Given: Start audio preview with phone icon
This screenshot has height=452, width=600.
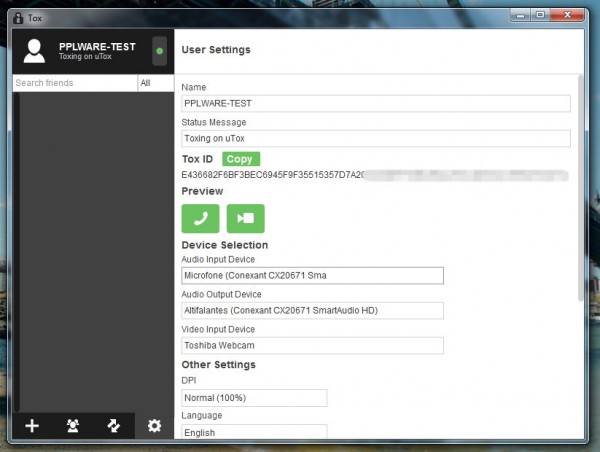Looking at the screenshot, I should coord(200,219).
